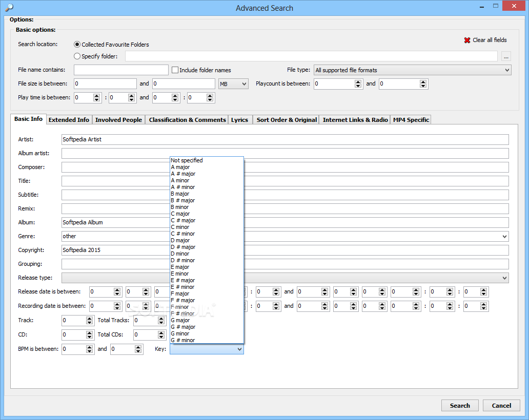Click the red X Clear all fields icon

tap(467, 40)
